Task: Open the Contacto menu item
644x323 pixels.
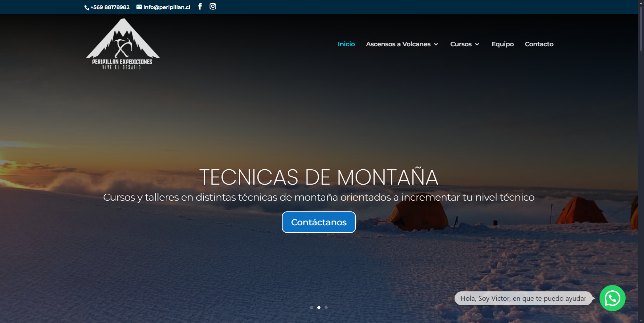Action: 539,44
